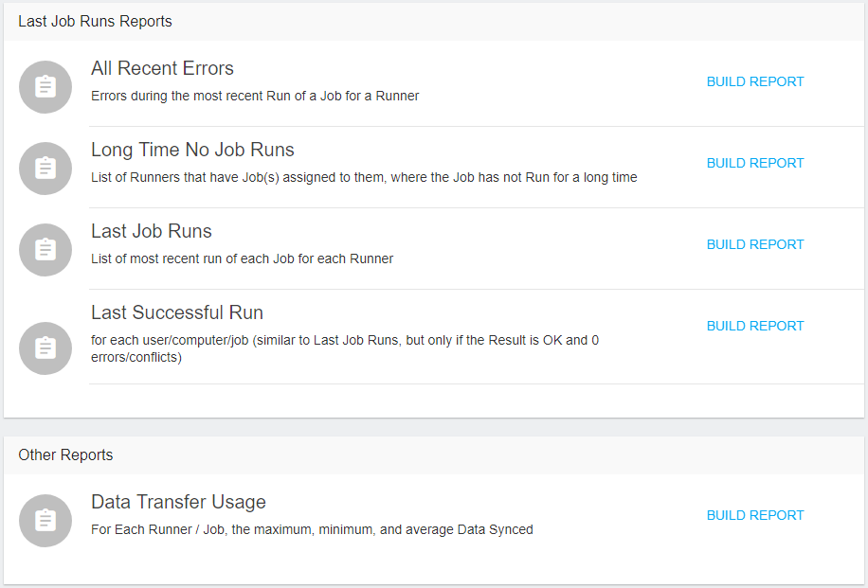Click the Data Transfer Usage description text
Viewport: 868px width, 588px height.
(x=312, y=529)
